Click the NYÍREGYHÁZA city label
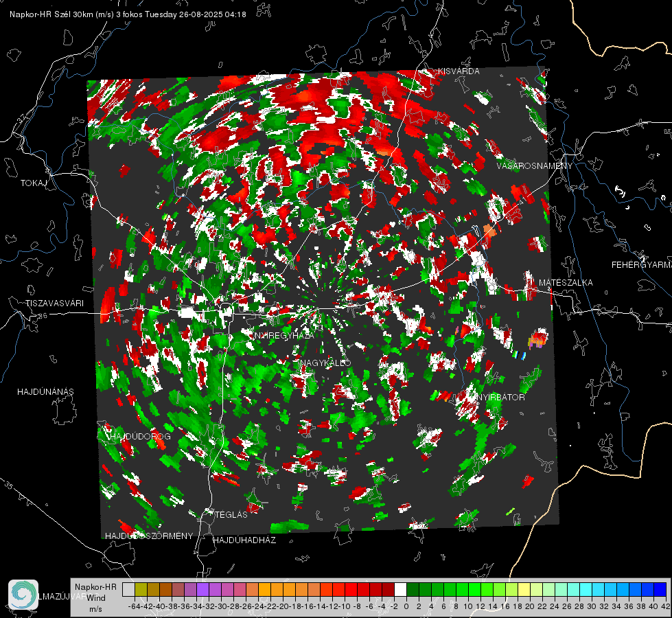 pos(284,336)
